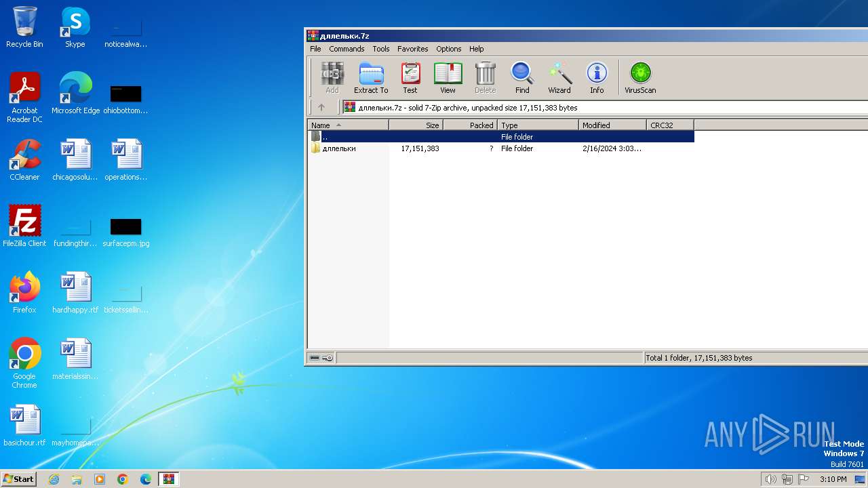
Task: Select ticketssellin... desktop file
Action: (126, 297)
